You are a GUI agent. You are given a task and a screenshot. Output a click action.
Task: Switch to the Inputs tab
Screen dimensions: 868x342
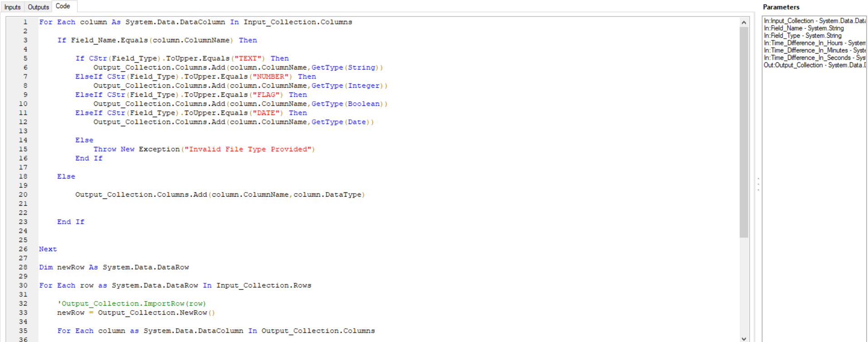pos(13,7)
